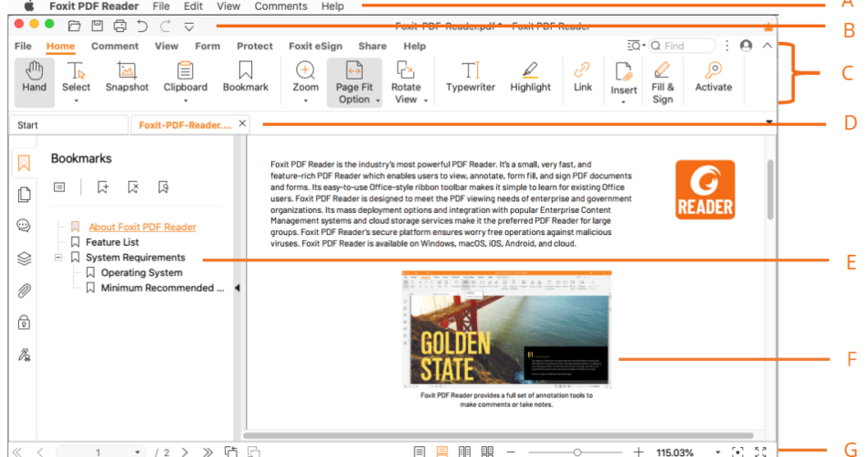Image resolution: width=868 pixels, height=457 pixels.
Task: Click Rotate View
Action: (406, 82)
